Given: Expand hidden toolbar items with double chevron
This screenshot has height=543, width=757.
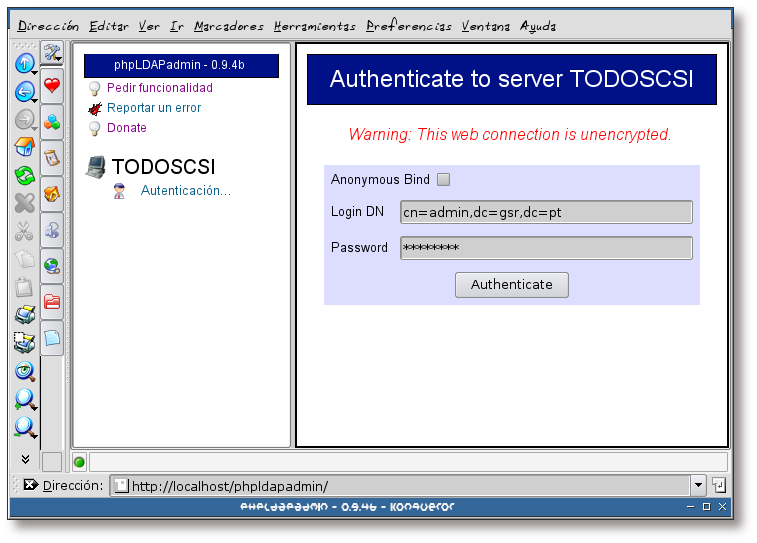Looking at the screenshot, I should coord(25,459).
